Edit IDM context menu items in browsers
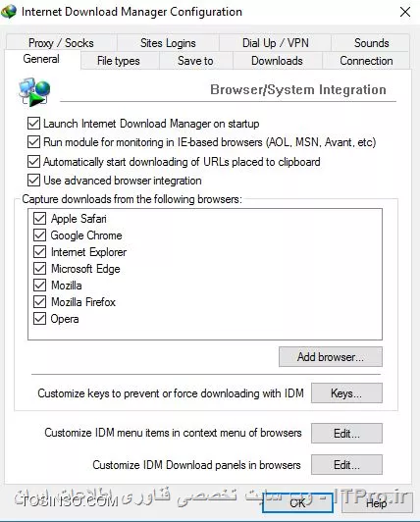 point(346,433)
